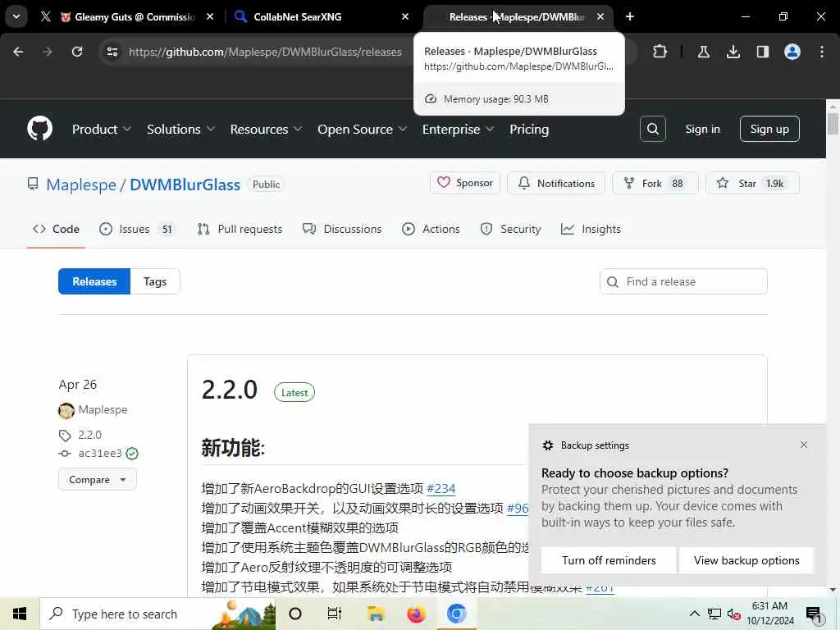This screenshot has height=630, width=840.
Task: Switch to the Gleamy Guts tab
Action: (x=127, y=16)
